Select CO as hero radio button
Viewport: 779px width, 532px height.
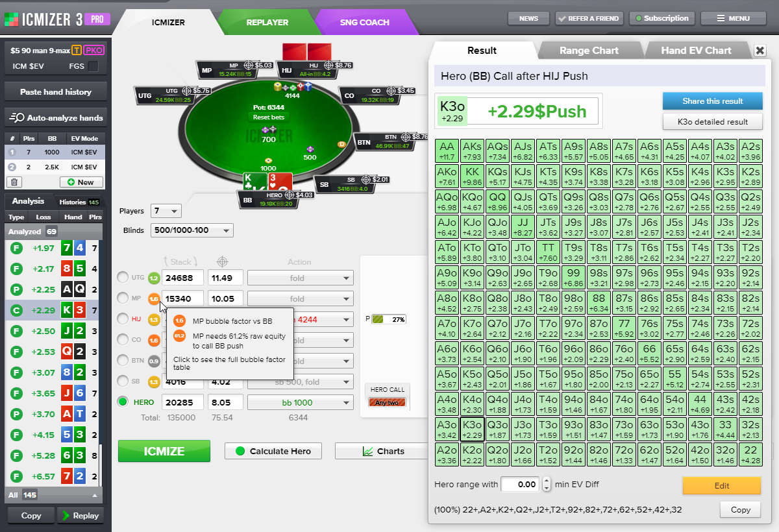pyautogui.click(x=123, y=340)
